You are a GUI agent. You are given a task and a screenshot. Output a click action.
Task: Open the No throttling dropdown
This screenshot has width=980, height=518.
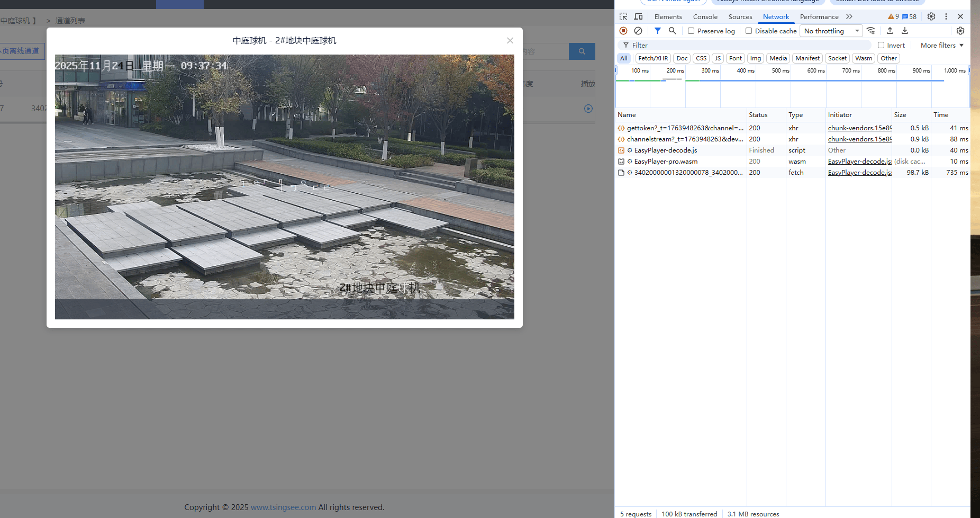point(831,31)
